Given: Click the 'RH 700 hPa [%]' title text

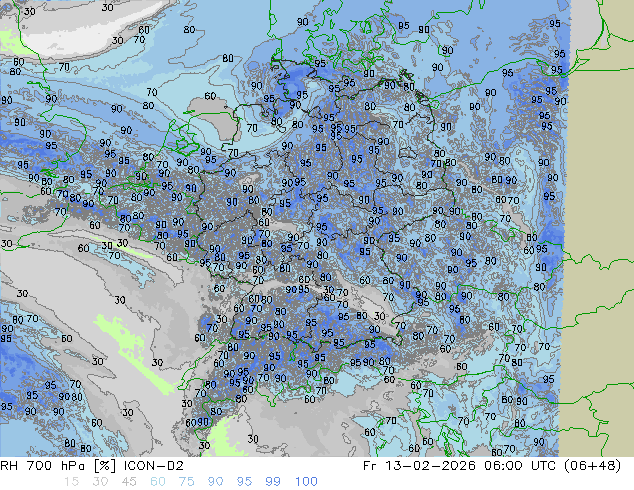Looking at the screenshot, I should [x=59, y=466].
